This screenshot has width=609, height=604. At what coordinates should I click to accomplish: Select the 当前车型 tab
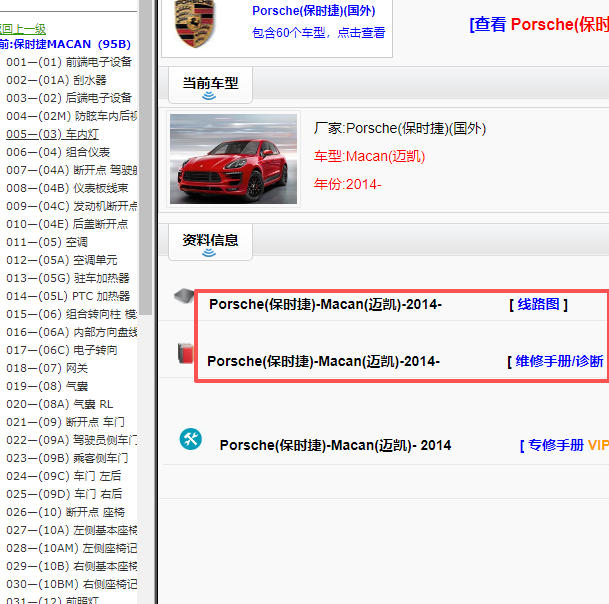tap(210, 85)
